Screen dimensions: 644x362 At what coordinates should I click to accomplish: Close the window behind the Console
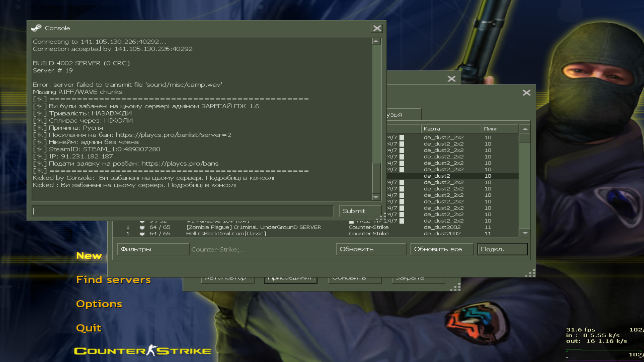pos(451,79)
